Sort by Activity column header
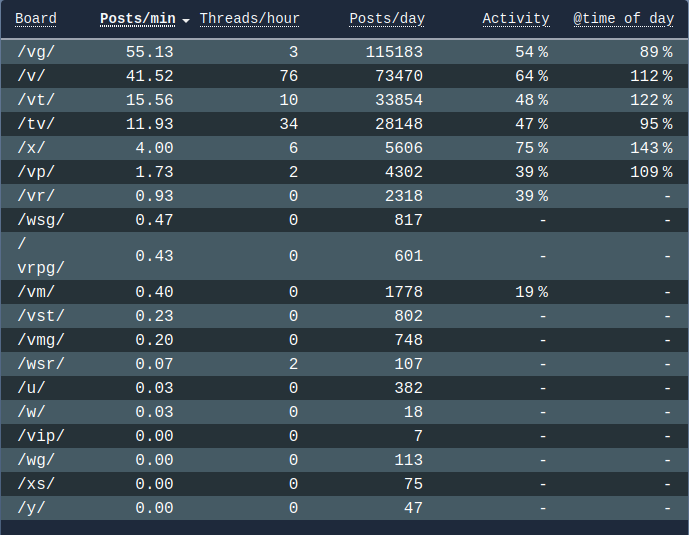689x535 pixels. pyautogui.click(x=516, y=18)
